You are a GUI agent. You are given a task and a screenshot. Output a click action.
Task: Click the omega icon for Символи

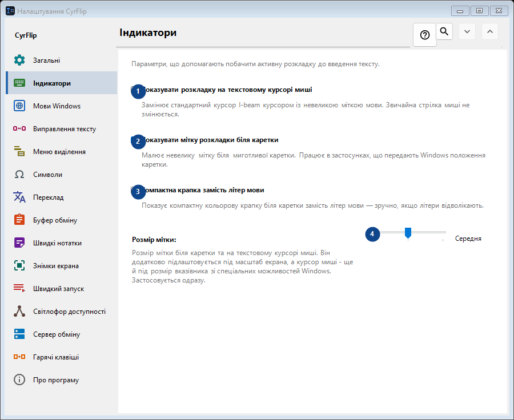click(19, 174)
